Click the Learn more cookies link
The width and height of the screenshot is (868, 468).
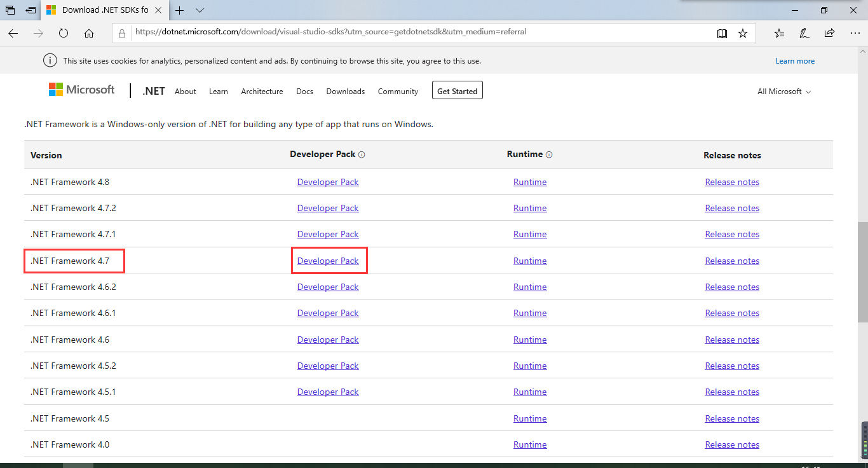(x=795, y=60)
